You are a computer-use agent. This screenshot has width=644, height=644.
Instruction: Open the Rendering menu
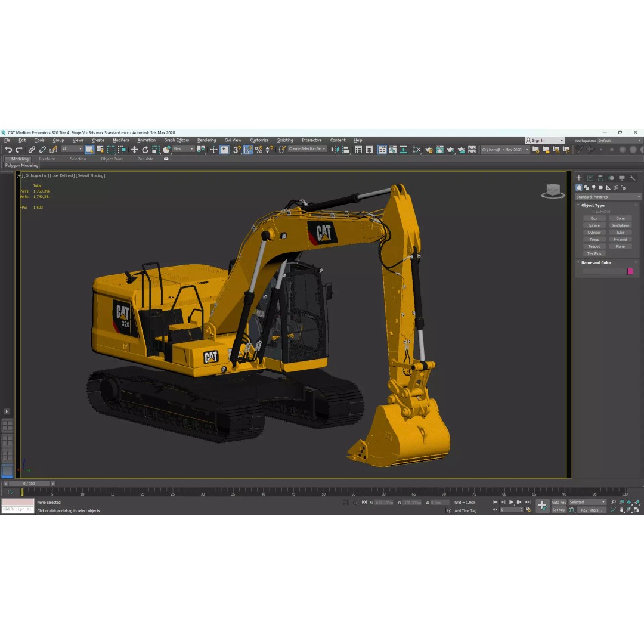tap(206, 141)
